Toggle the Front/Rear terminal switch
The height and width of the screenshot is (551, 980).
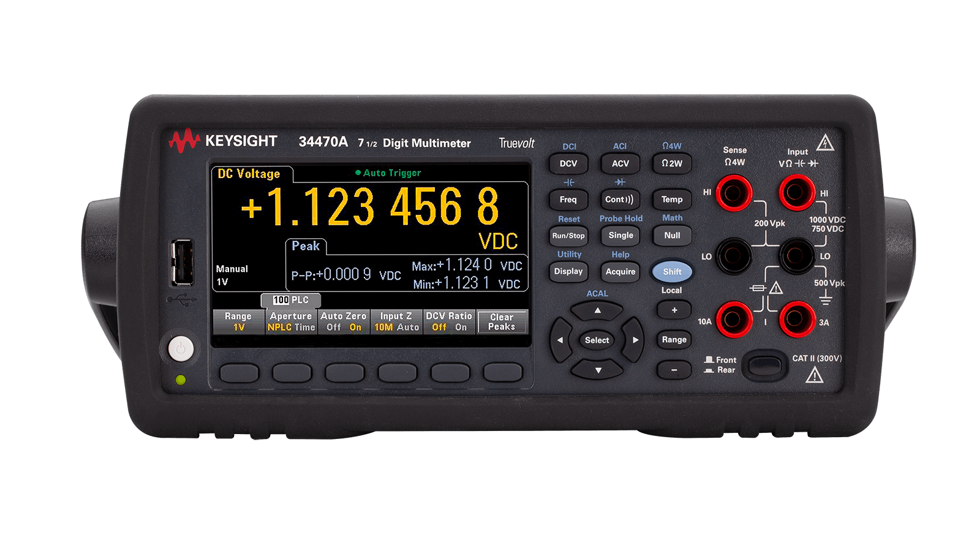click(765, 366)
